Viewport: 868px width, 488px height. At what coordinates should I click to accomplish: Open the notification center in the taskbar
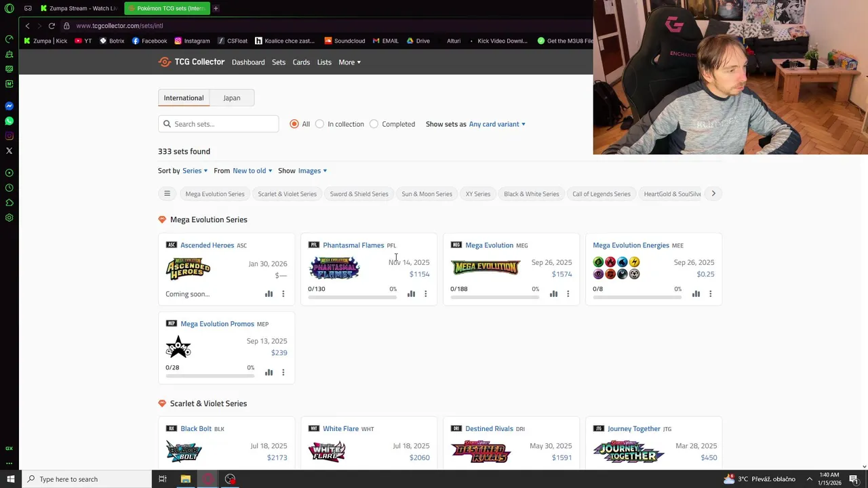854,479
